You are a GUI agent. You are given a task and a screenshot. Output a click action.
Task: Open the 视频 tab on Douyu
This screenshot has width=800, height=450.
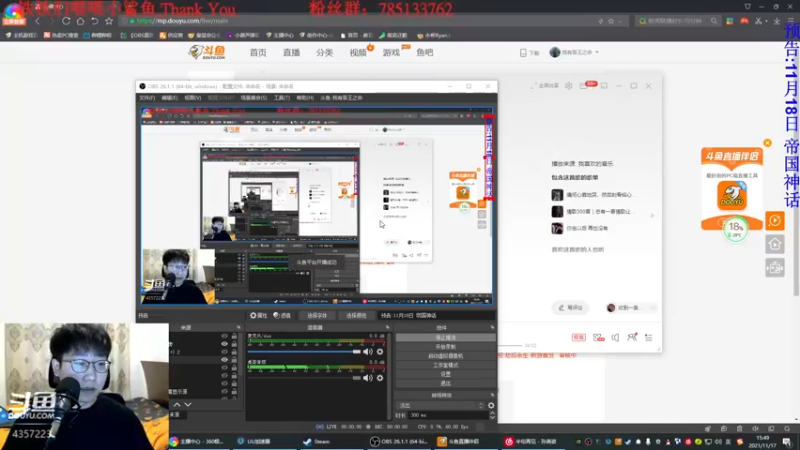tap(358, 53)
